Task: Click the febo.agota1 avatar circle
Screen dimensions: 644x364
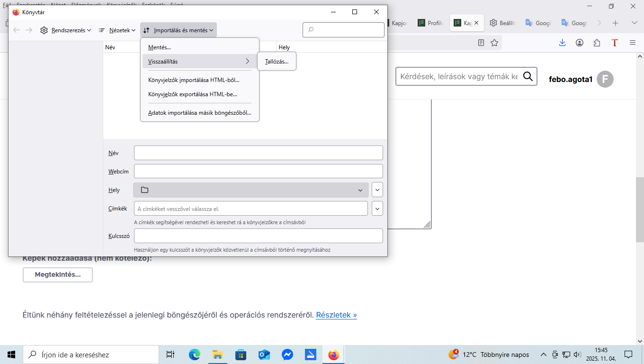Action: point(605,79)
